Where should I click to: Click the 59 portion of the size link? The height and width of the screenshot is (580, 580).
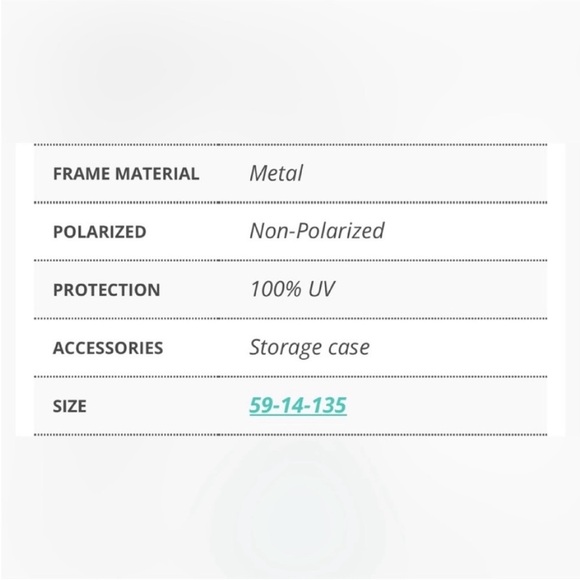(261, 405)
